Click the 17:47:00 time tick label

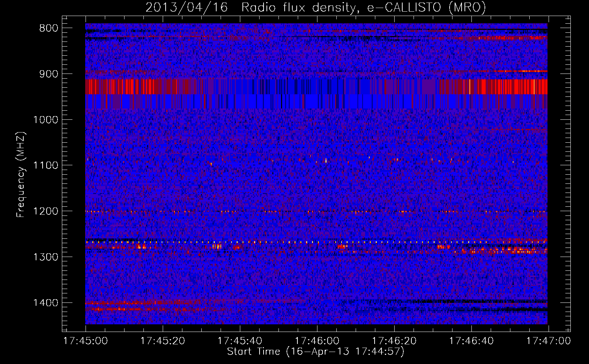pyautogui.click(x=549, y=341)
